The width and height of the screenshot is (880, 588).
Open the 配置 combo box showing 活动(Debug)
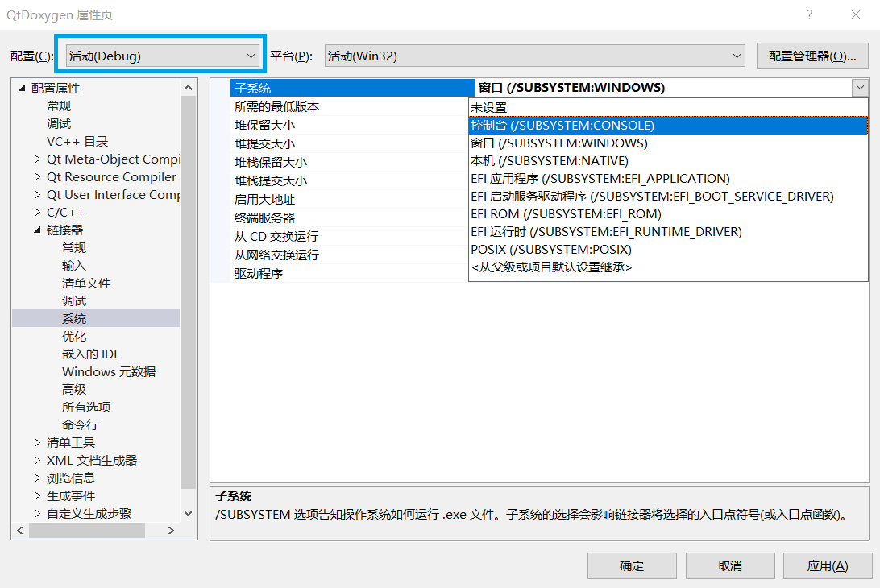coord(161,55)
